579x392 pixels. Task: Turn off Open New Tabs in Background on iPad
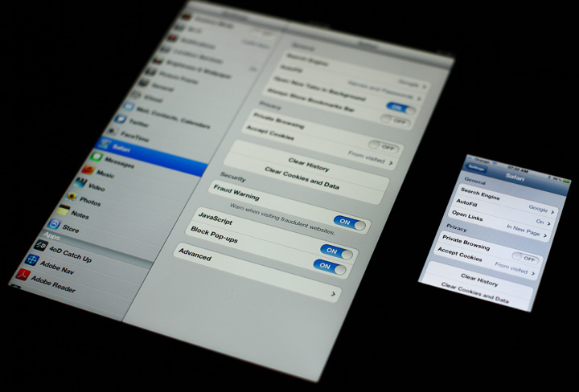pyautogui.click(x=400, y=108)
